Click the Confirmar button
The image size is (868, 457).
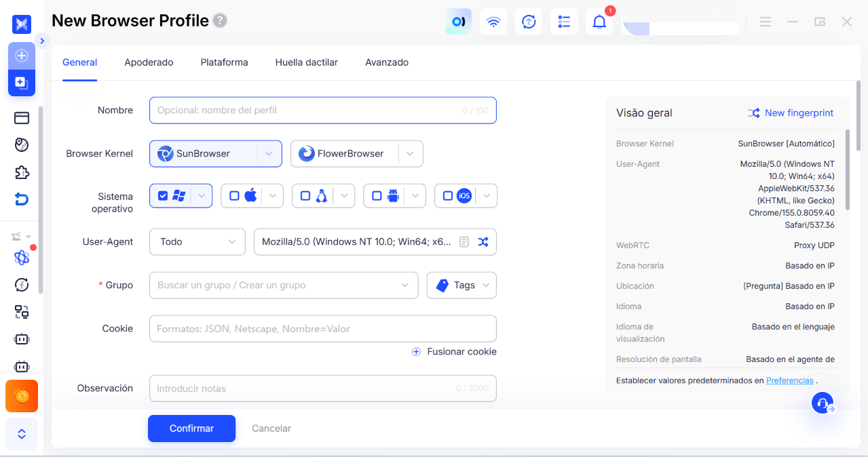191,429
